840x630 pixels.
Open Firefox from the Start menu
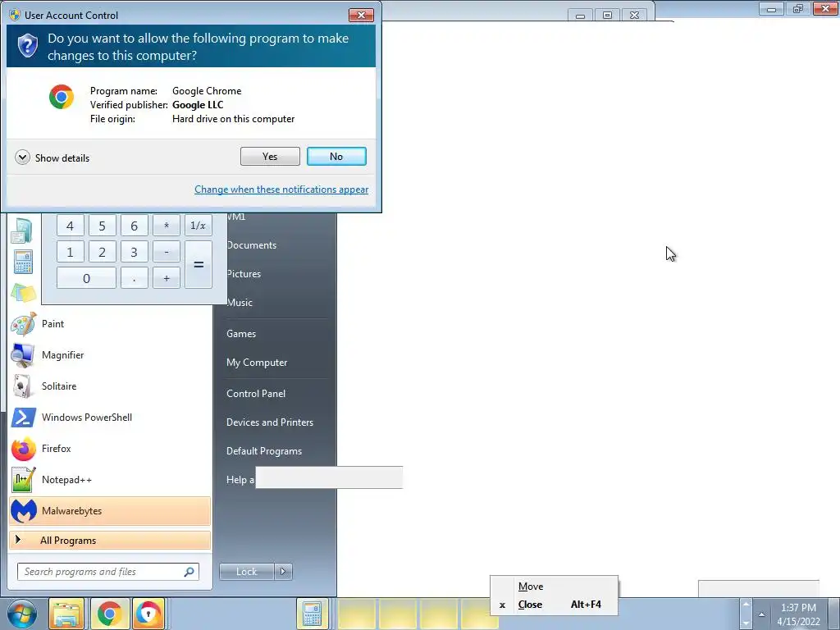point(110,449)
